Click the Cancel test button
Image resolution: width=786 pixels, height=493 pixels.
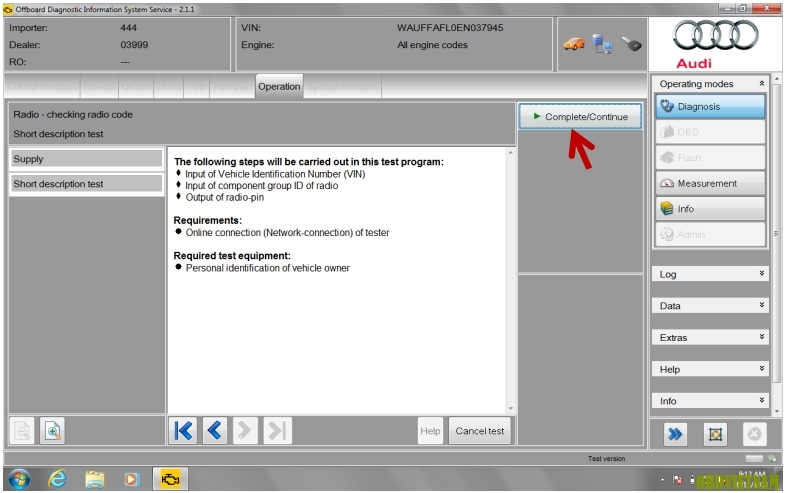(x=480, y=431)
